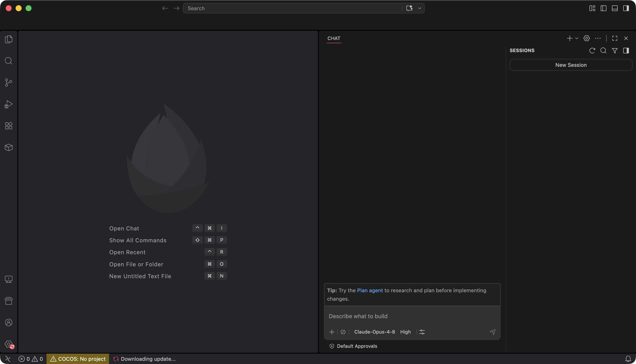This screenshot has width=636, height=364.
Task: Toggle the primary side bar
Action: click(603, 8)
